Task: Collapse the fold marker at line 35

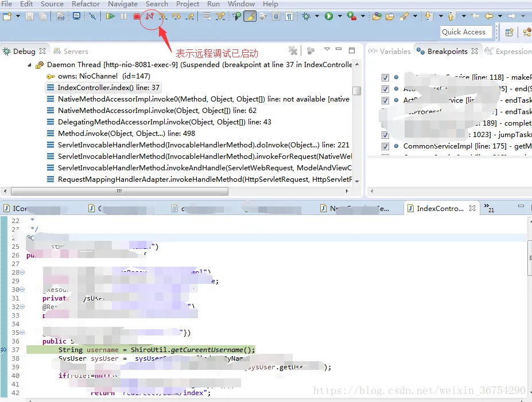Action: [22, 333]
